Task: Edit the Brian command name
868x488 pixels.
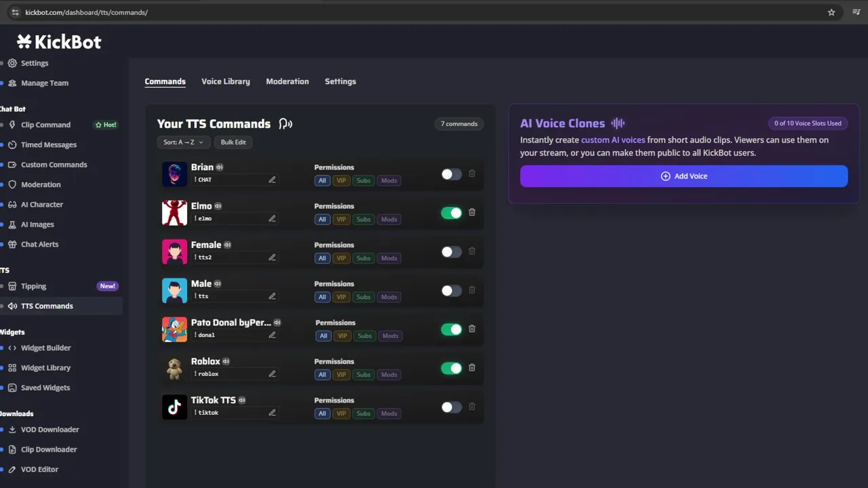Action: 272,180
